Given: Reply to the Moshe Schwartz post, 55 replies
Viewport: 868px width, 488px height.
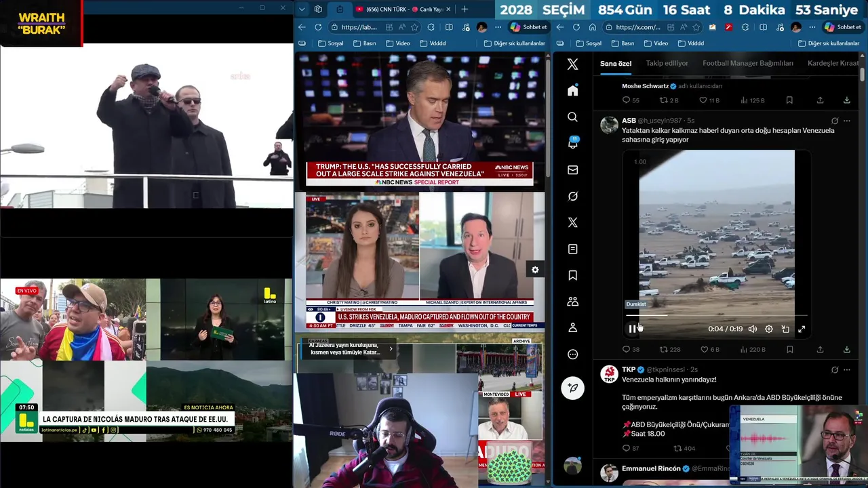Looking at the screenshot, I should (631, 100).
